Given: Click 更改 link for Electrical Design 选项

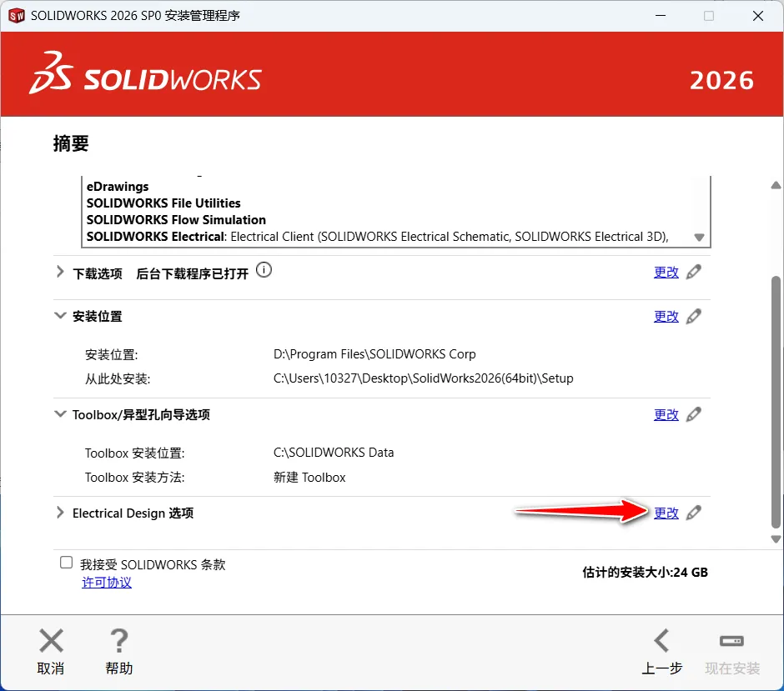Looking at the screenshot, I should (666, 513).
